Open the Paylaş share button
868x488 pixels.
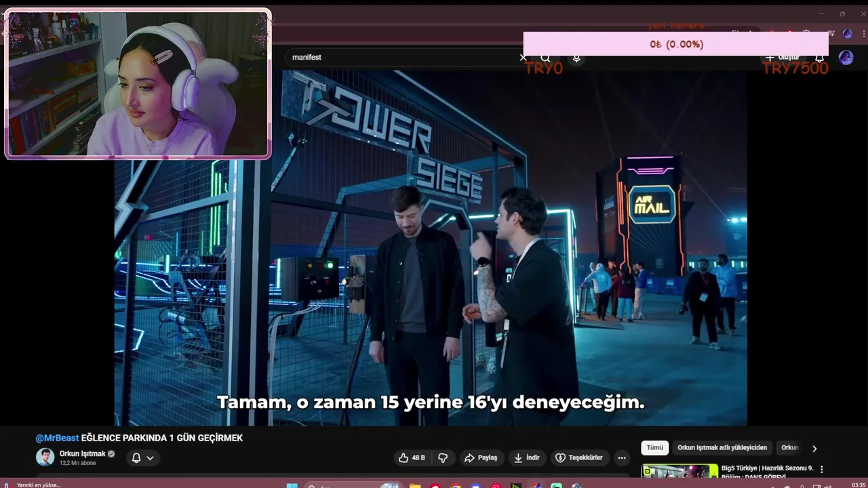[481, 457]
